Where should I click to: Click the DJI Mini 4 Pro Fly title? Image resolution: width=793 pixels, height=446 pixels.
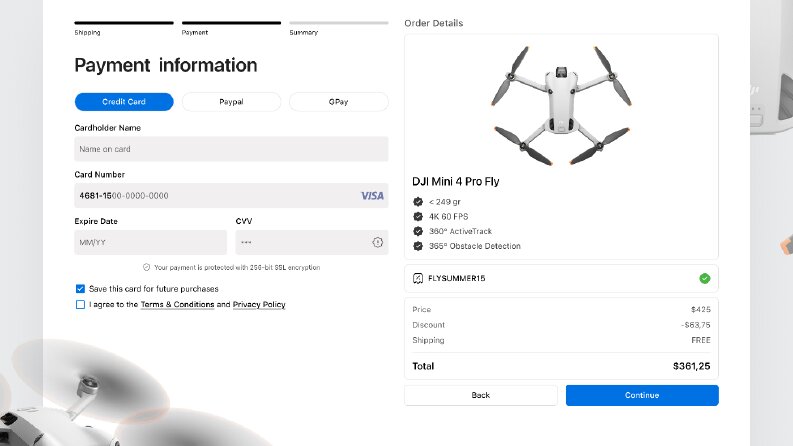coord(456,182)
